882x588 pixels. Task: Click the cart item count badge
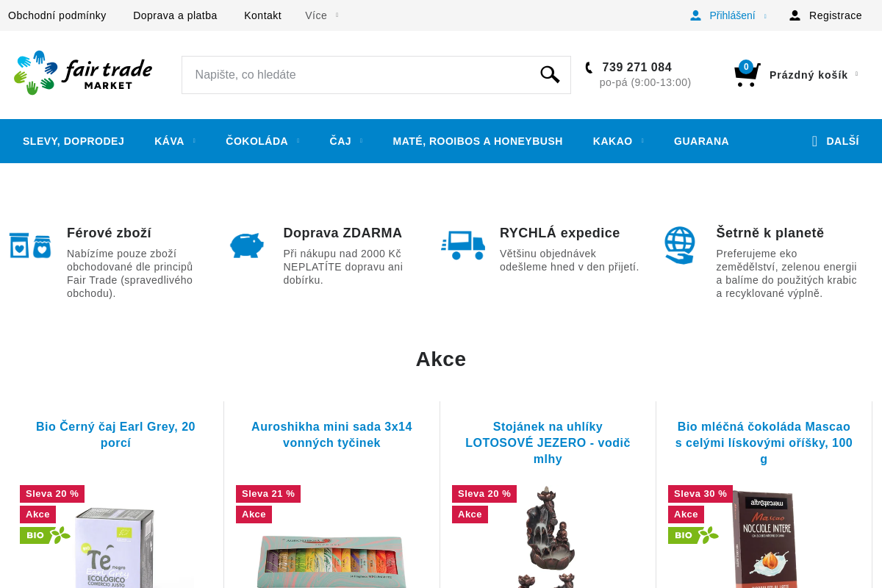746,67
